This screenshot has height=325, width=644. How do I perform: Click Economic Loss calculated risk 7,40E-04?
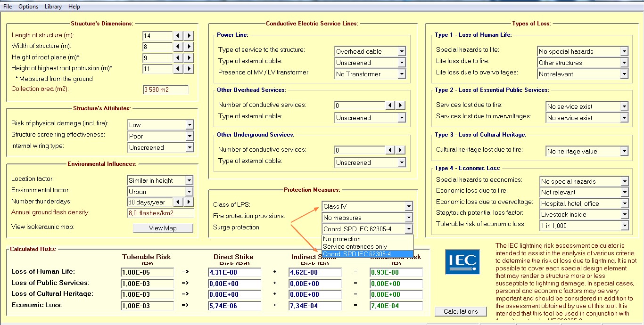[396, 306]
